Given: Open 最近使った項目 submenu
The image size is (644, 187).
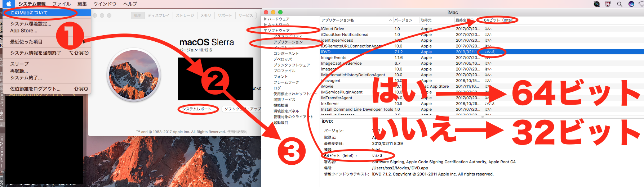Looking at the screenshot, I should (47, 42).
